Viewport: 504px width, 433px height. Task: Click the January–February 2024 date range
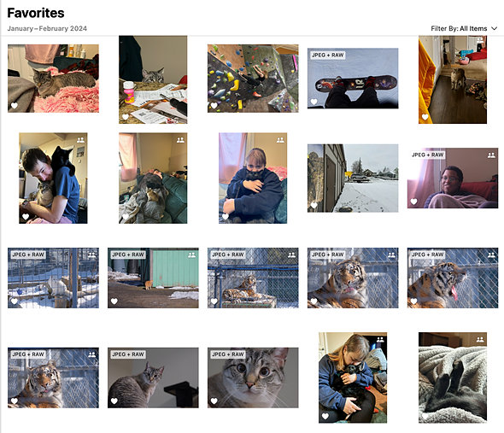[x=47, y=28]
